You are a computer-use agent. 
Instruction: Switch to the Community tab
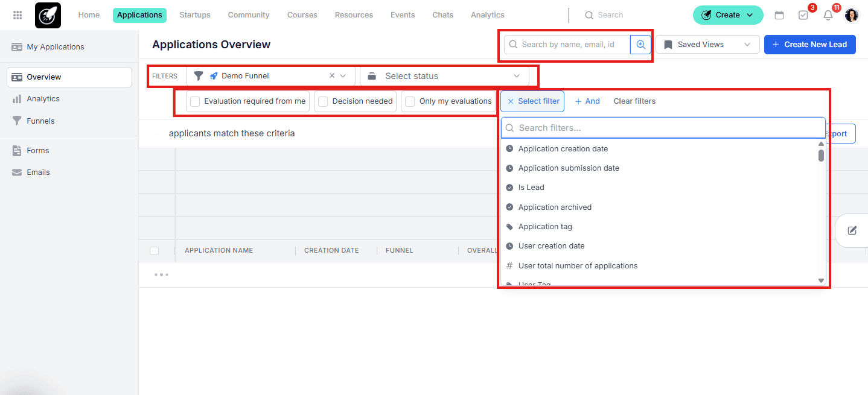pos(249,15)
